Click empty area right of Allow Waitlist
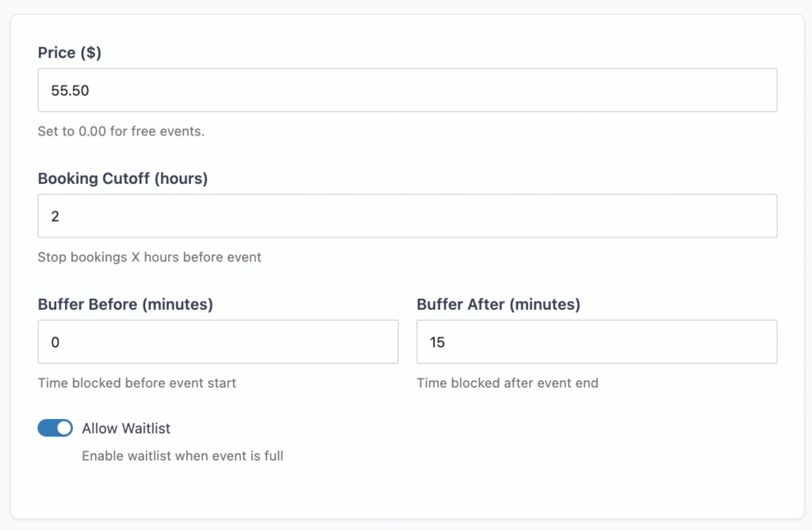Image resolution: width=812 pixels, height=530 pixels. coord(476,429)
